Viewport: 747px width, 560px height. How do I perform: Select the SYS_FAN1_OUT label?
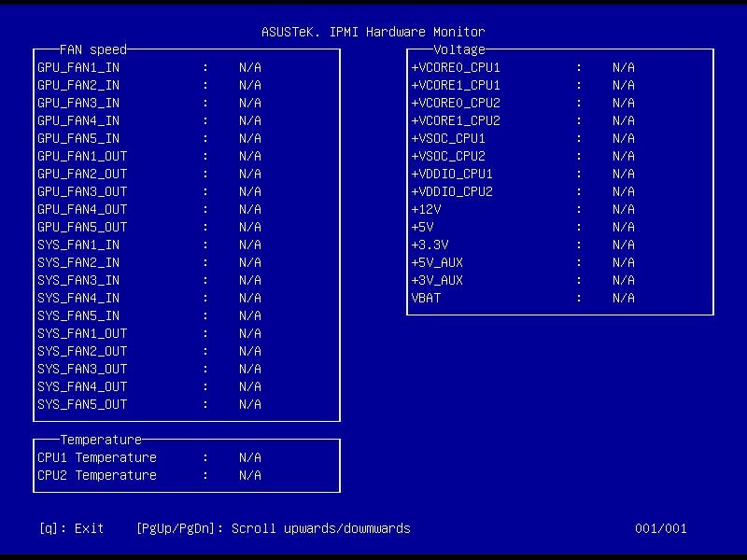(82, 333)
